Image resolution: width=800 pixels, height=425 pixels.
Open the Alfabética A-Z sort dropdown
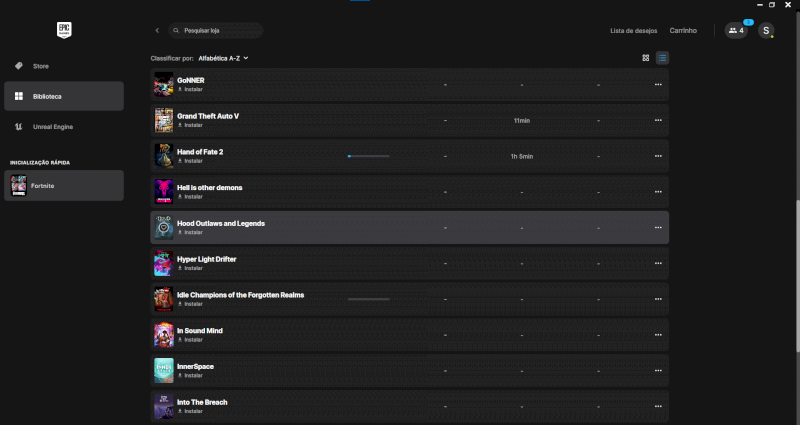tap(223, 58)
